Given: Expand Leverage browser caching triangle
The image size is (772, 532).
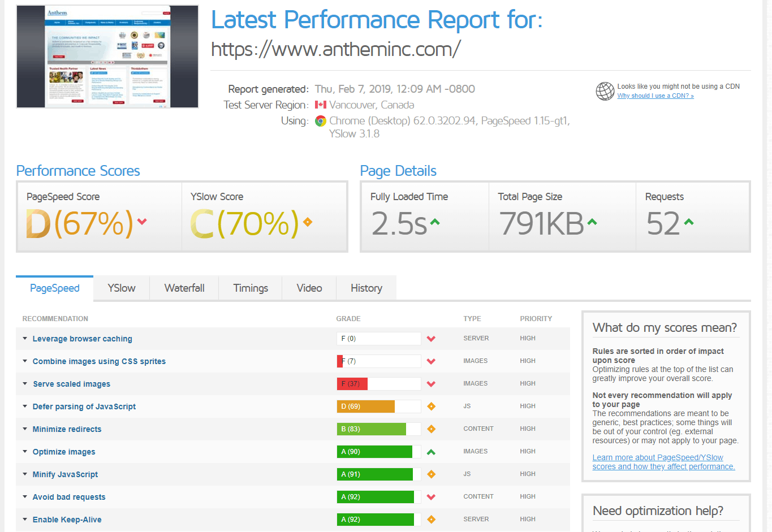Looking at the screenshot, I should pos(25,338).
